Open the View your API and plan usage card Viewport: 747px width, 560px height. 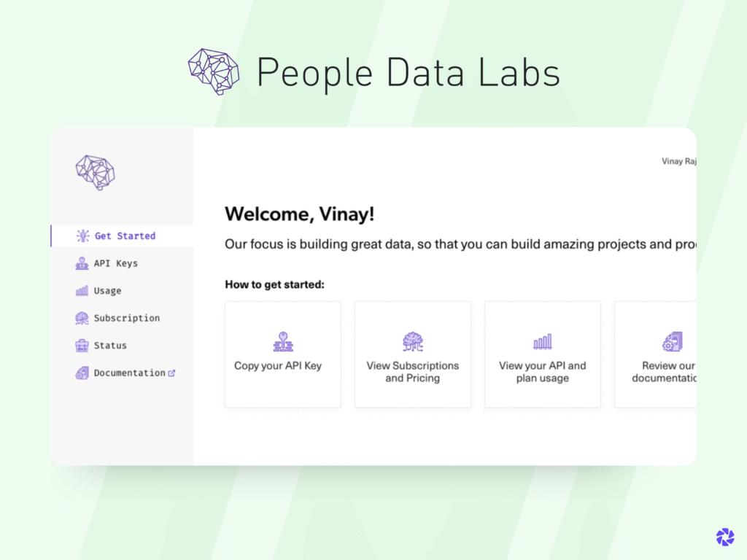542,354
